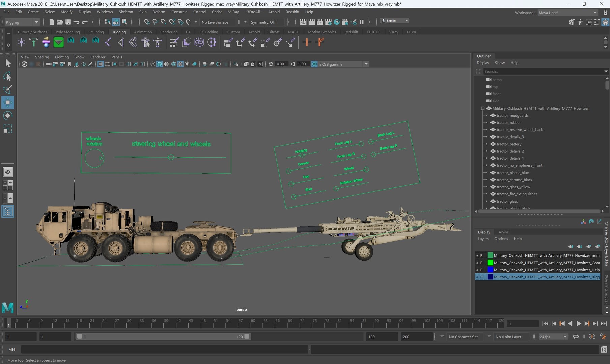Open the layer editor Options menu

pos(501,239)
